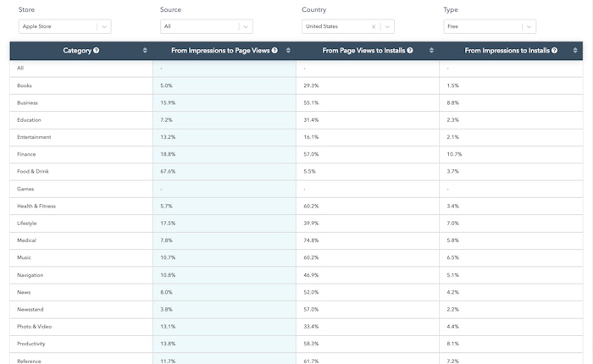Click the 74.8% Medical installs value

click(311, 240)
